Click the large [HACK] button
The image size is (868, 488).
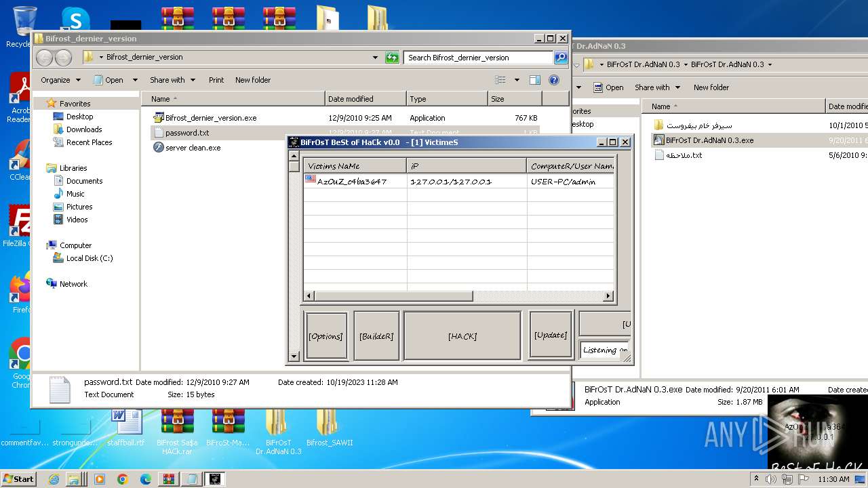click(462, 335)
